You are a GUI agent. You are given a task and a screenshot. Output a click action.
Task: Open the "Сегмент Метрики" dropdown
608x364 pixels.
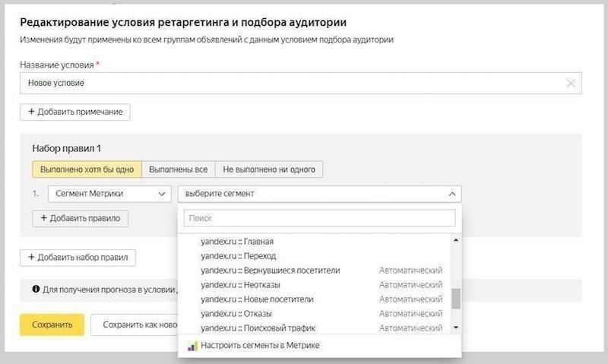tap(109, 194)
